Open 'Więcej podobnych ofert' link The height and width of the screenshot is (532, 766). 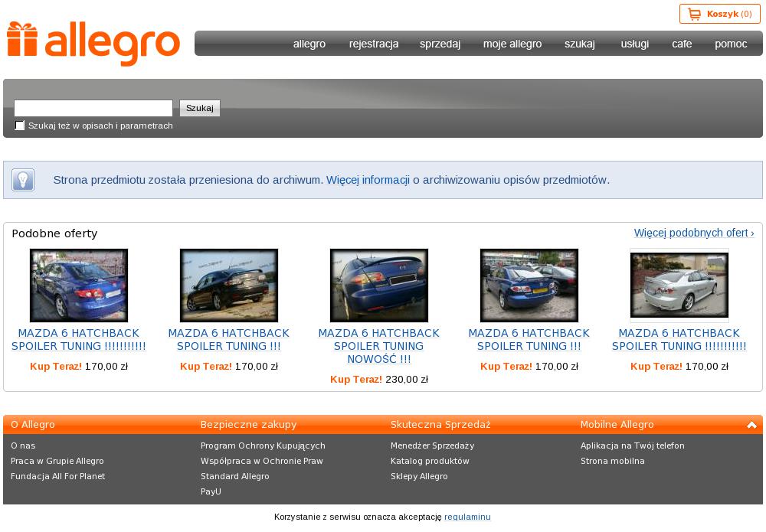694,233
